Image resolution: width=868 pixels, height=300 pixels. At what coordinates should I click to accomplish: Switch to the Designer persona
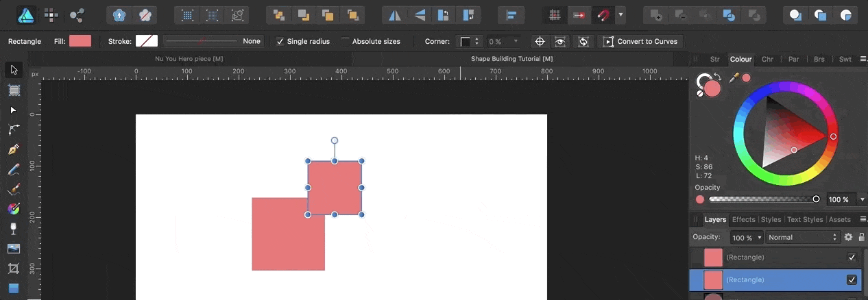tap(26, 14)
